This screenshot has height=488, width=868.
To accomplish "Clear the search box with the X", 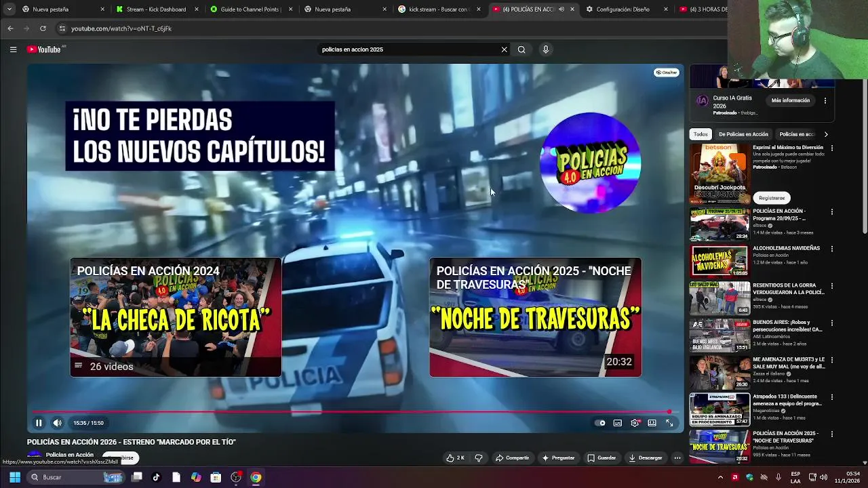I will click(x=504, y=49).
